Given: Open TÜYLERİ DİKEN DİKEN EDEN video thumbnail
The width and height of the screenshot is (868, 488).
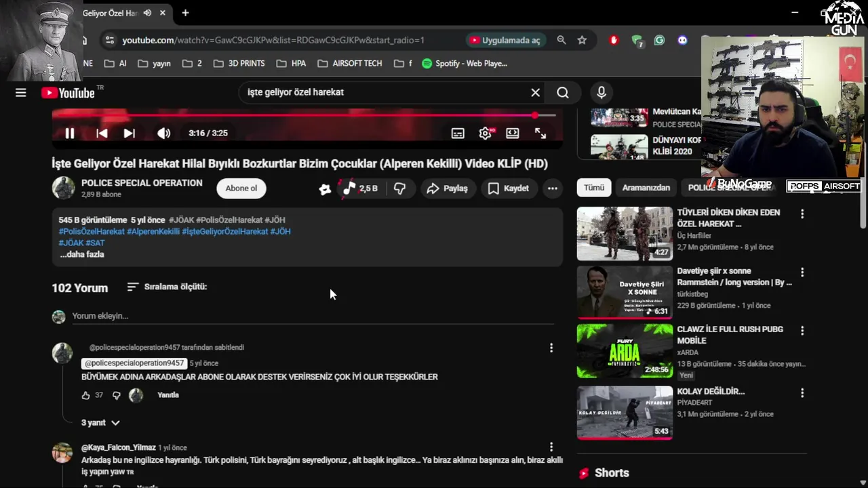Looking at the screenshot, I should (625, 234).
